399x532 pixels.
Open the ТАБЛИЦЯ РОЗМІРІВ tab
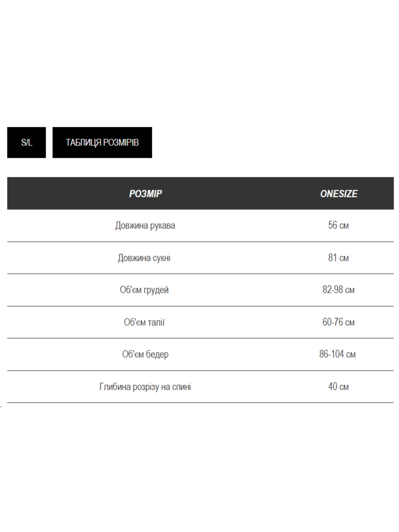coord(102,142)
